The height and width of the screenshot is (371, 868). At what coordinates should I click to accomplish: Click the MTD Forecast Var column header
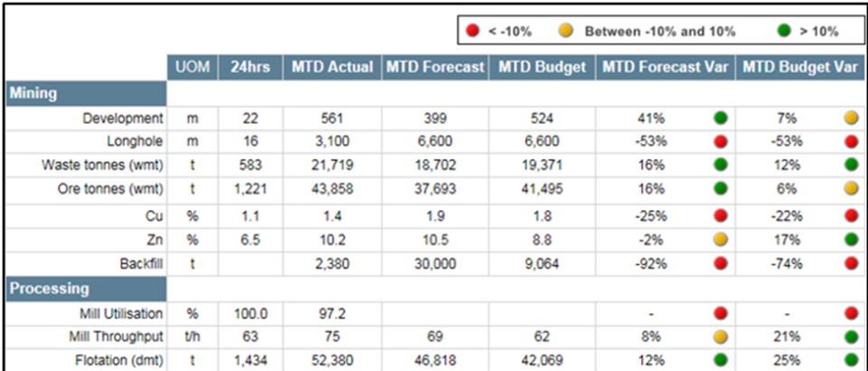(x=665, y=68)
